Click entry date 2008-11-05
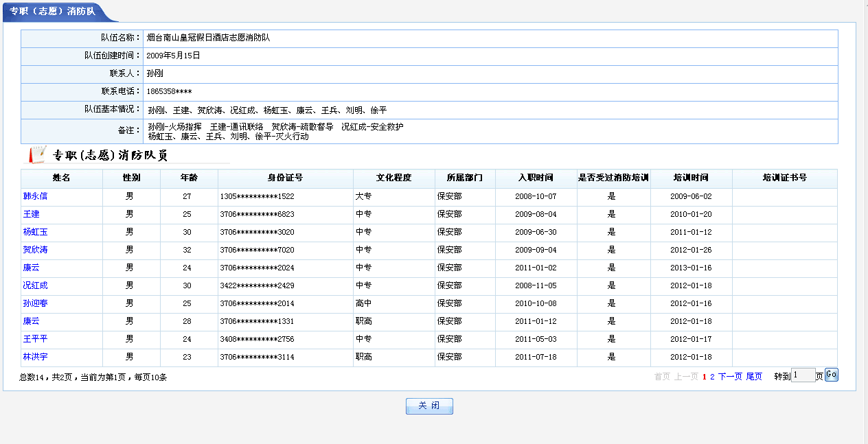This screenshot has height=444, width=868. pos(536,285)
